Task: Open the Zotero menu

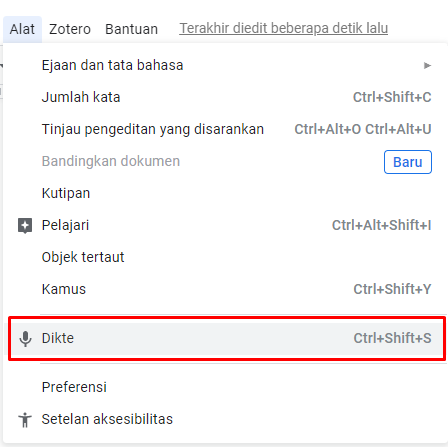Action: [70, 29]
